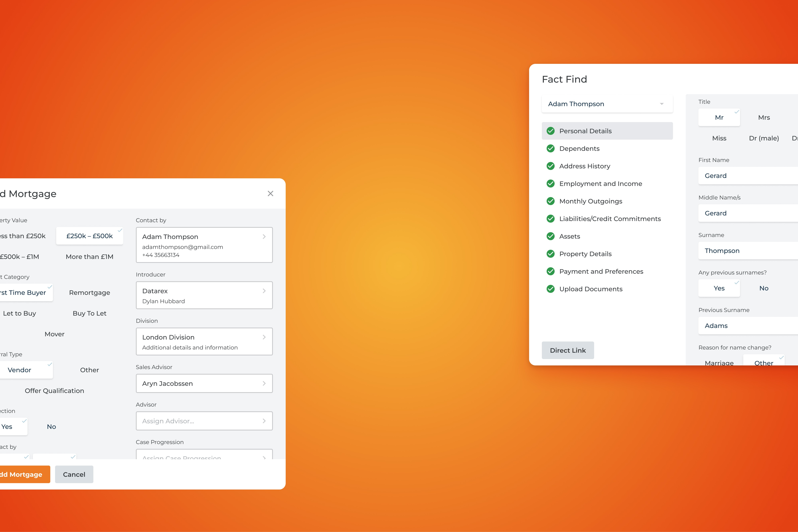
Task: Switch to the Payment and Preferences section
Action: [601, 271]
